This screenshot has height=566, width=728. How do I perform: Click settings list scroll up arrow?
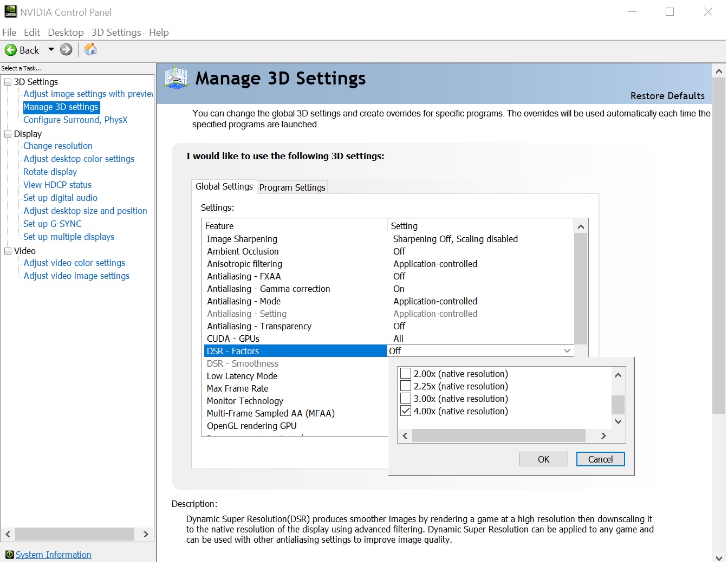[x=581, y=226]
